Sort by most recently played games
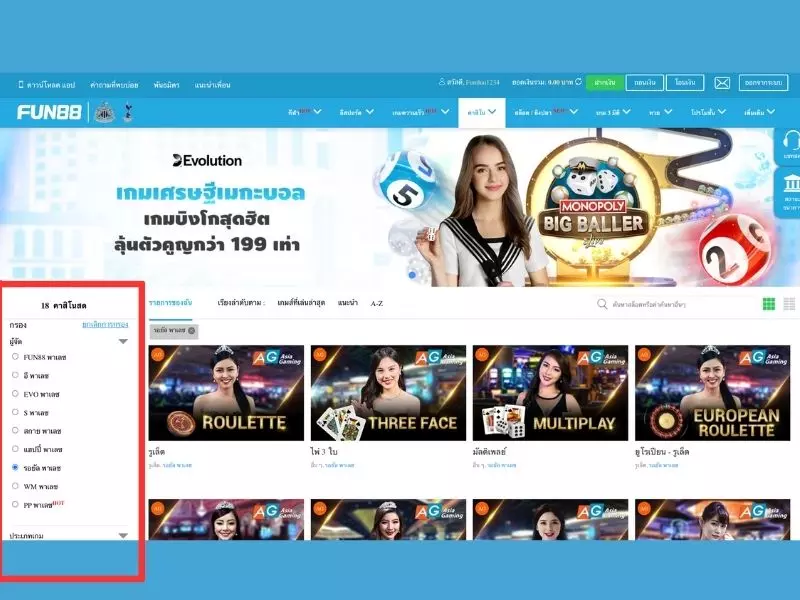The height and width of the screenshot is (600, 800). [x=301, y=303]
